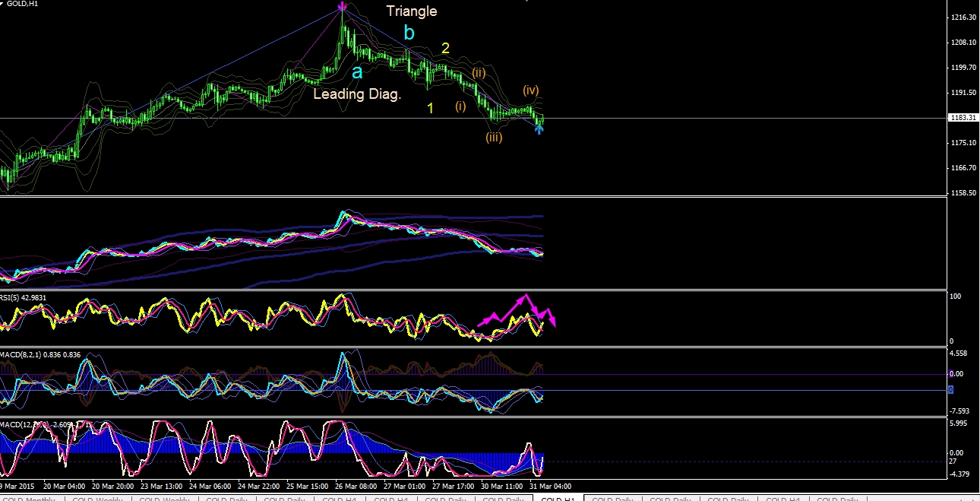Viewport: 980px width, 501px height.
Task: Click the 1158.50 price scale value
Action: pos(963,193)
